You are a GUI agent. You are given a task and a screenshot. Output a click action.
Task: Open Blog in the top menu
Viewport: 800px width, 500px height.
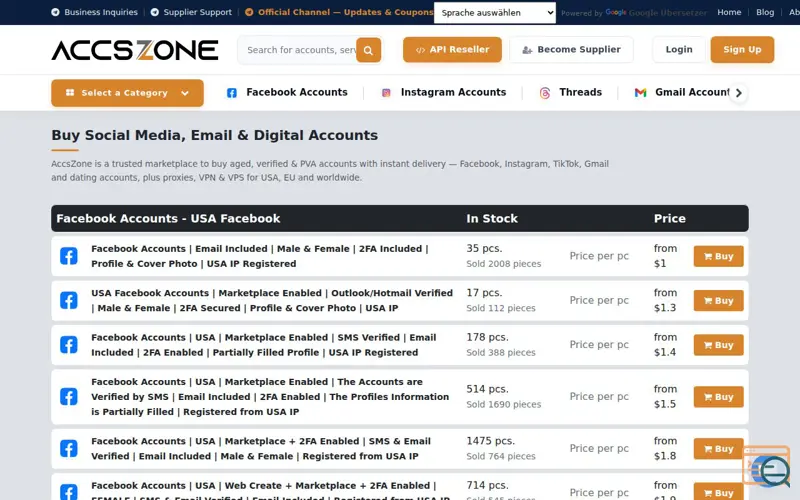[765, 12]
